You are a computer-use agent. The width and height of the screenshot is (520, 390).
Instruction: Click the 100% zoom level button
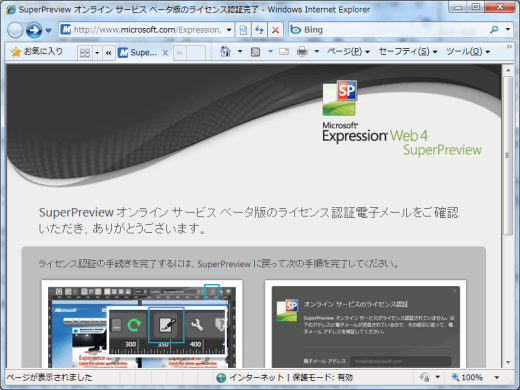click(x=467, y=377)
